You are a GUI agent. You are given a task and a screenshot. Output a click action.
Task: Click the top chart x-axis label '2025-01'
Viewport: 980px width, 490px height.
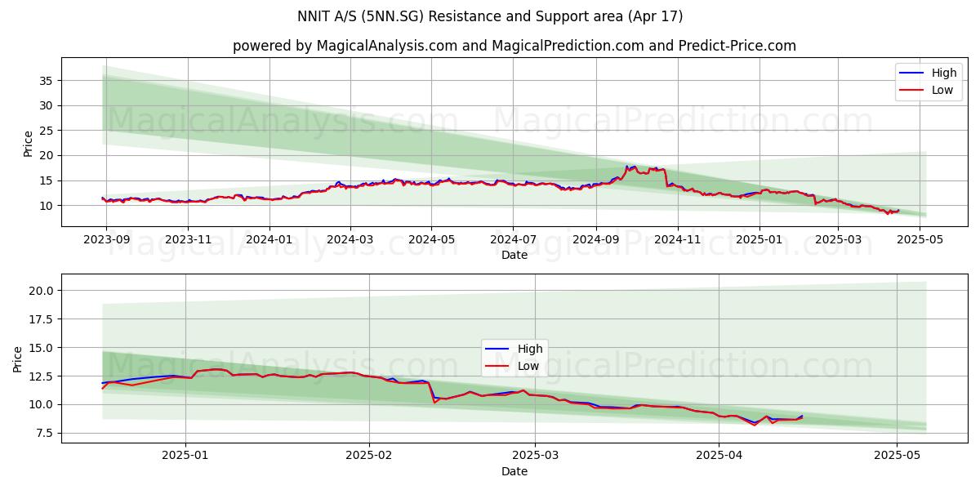(759, 240)
